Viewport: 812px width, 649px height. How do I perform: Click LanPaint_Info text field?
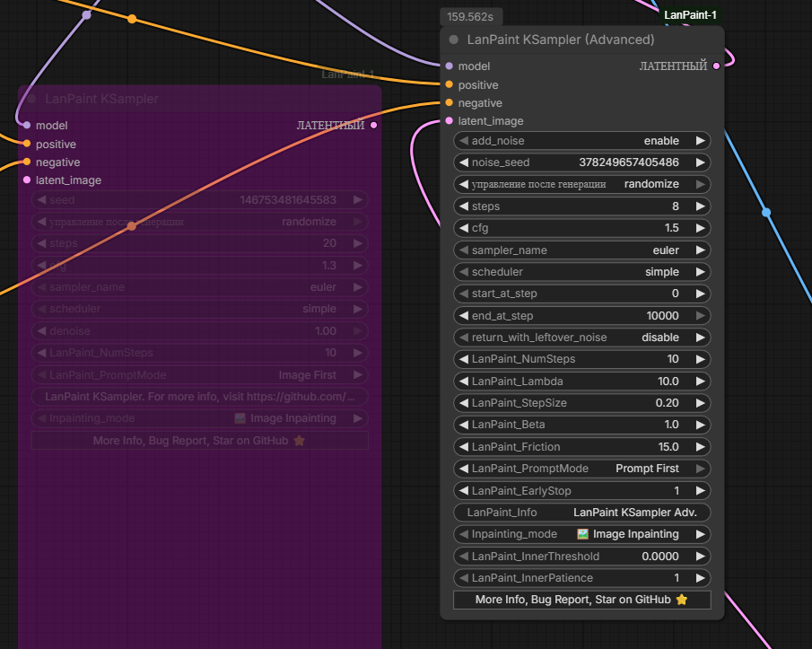581,513
